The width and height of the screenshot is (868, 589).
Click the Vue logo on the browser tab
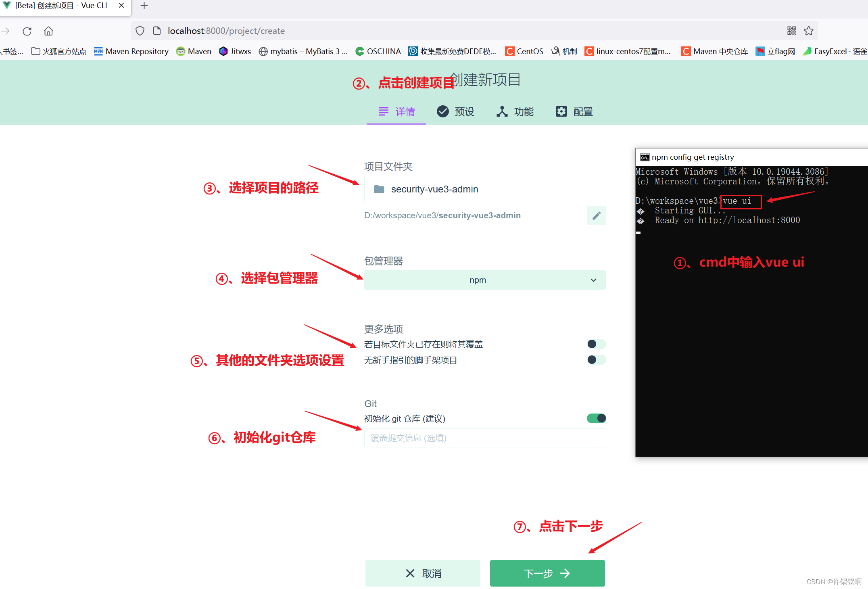click(x=6, y=6)
